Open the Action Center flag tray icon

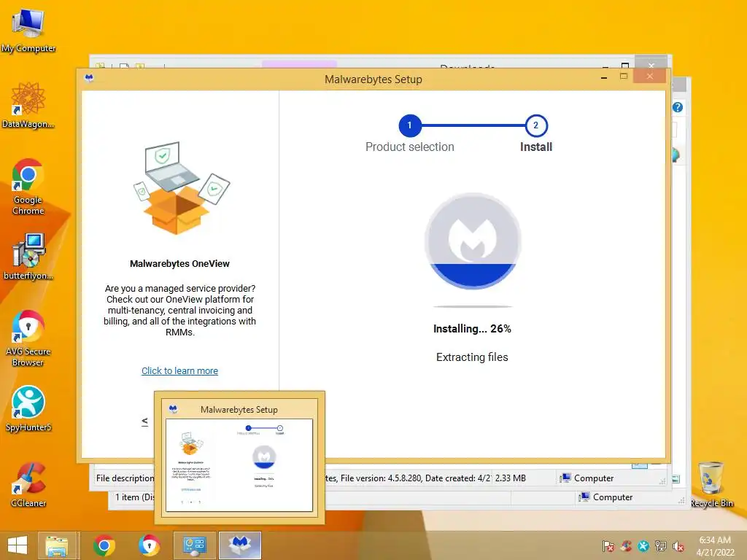coord(608,546)
